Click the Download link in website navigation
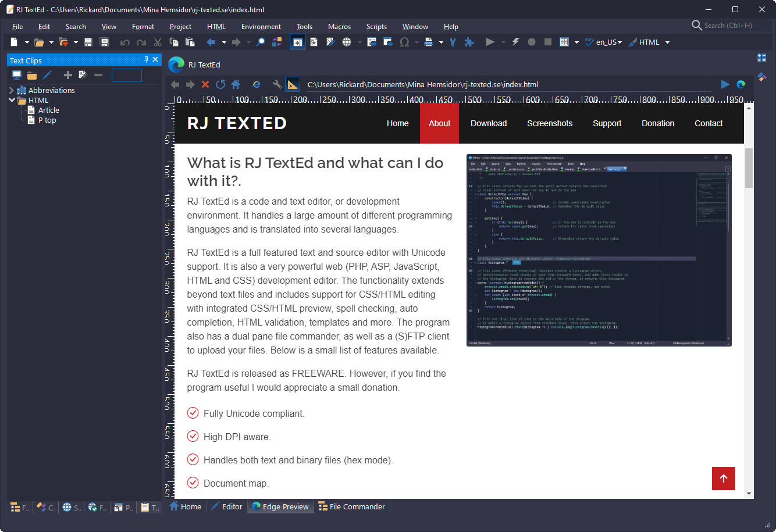This screenshot has width=776, height=532. coord(489,123)
